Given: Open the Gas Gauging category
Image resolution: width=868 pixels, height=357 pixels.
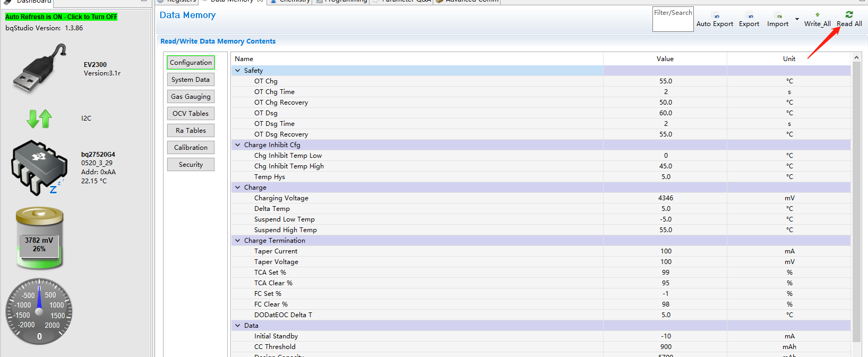Looking at the screenshot, I should click(191, 97).
